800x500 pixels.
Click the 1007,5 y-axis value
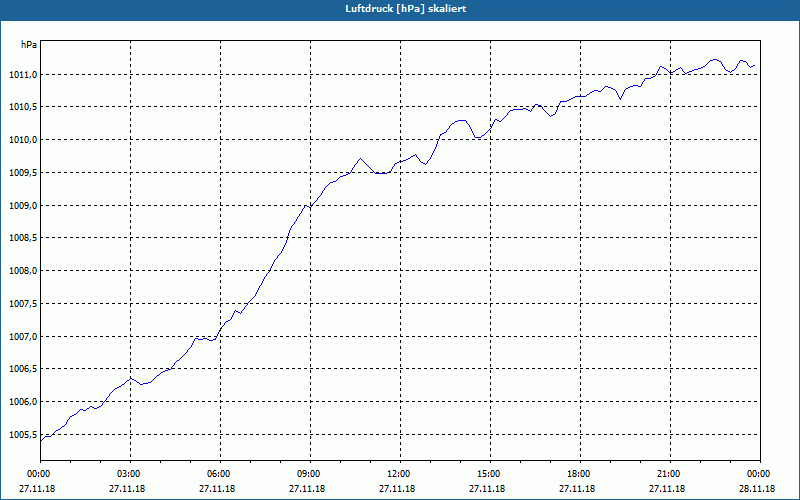[x=23, y=304]
